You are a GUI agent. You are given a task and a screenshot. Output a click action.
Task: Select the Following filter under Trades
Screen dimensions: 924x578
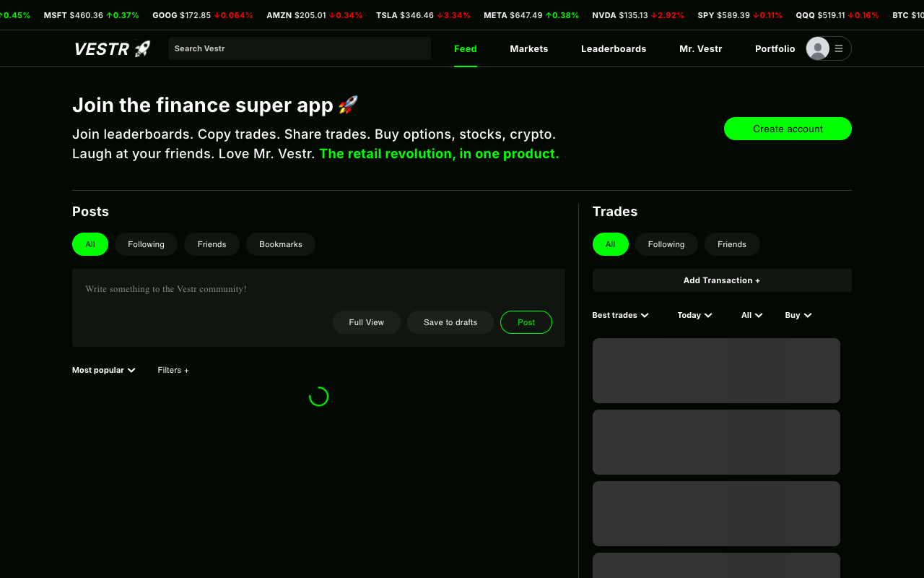(x=666, y=244)
